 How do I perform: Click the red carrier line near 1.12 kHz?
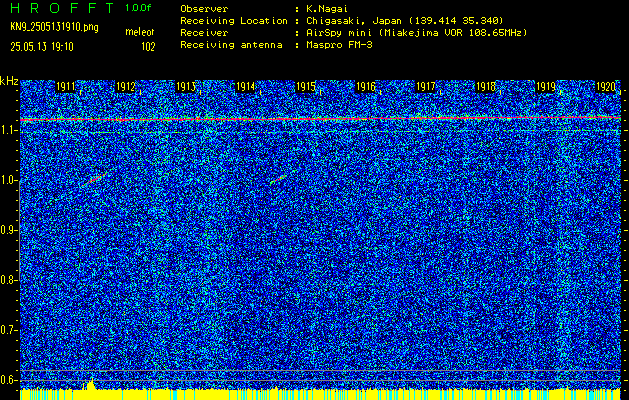(321, 118)
